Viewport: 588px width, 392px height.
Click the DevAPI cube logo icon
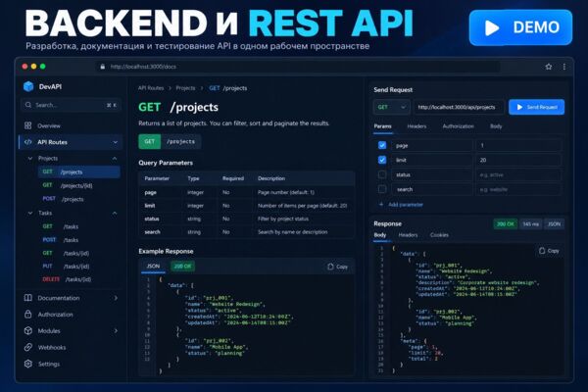point(28,86)
